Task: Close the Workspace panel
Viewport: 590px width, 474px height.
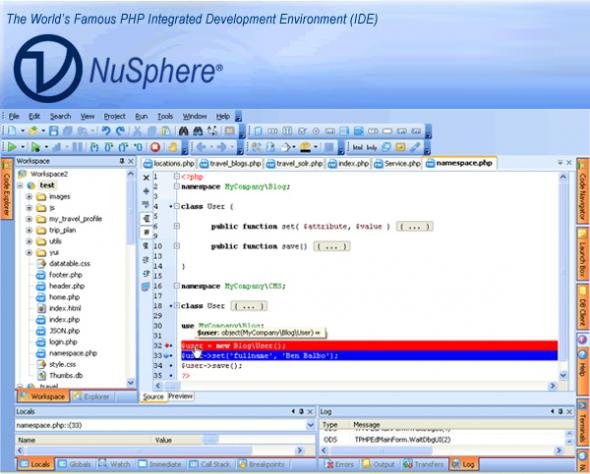Action: [x=131, y=161]
